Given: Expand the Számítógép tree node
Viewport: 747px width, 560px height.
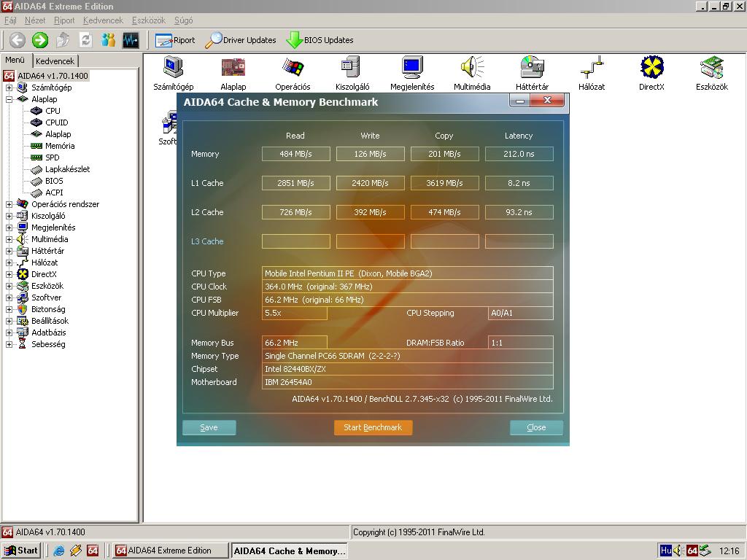Looking at the screenshot, I should coord(9,87).
